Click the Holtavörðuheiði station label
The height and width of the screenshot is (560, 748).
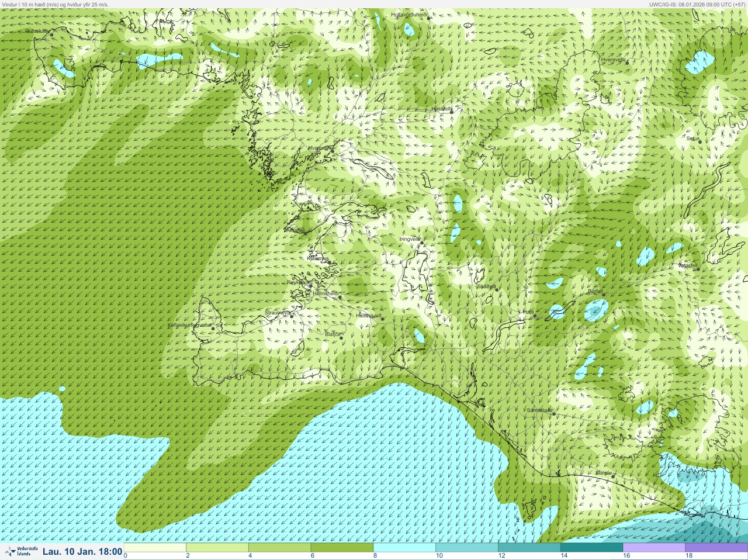click(x=410, y=15)
